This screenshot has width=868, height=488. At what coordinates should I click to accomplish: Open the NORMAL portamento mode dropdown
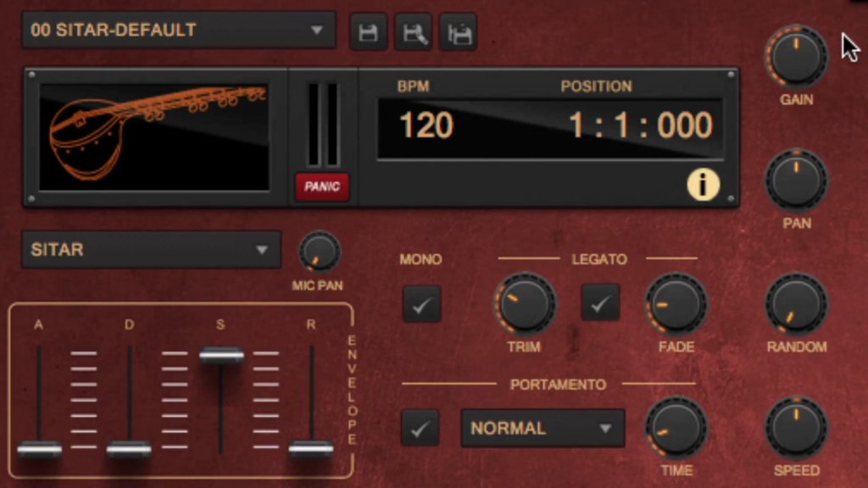[542, 428]
